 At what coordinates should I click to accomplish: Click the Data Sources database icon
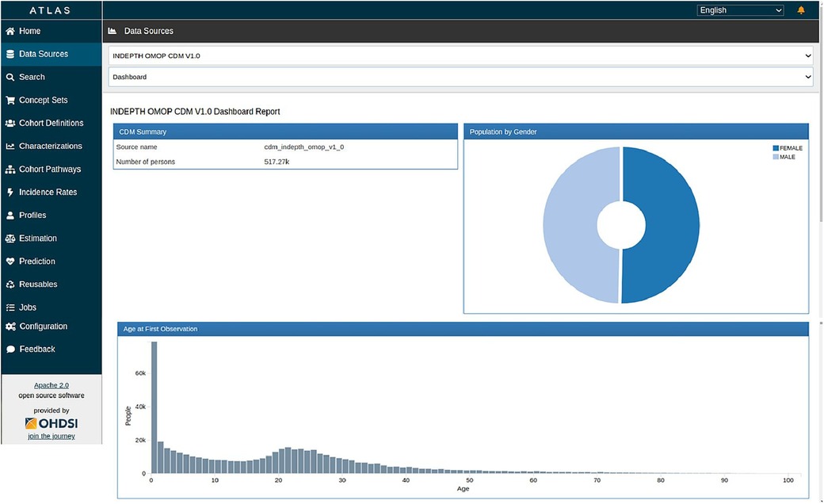[10, 54]
